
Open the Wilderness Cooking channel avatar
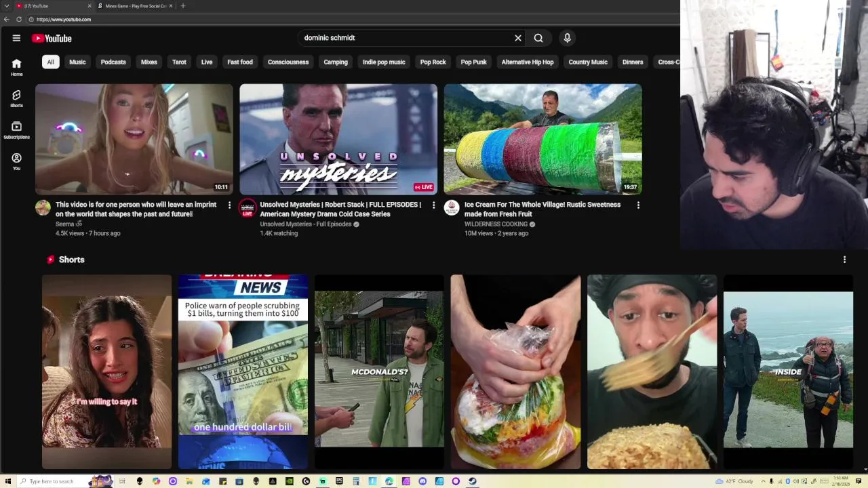tap(452, 208)
